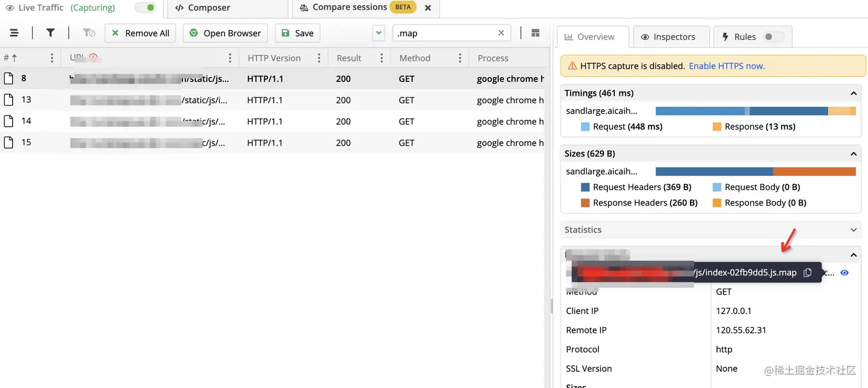This screenshot has width=868, height=388.
Task: Click the sort arrow in the # header
Action: point(14,58)
